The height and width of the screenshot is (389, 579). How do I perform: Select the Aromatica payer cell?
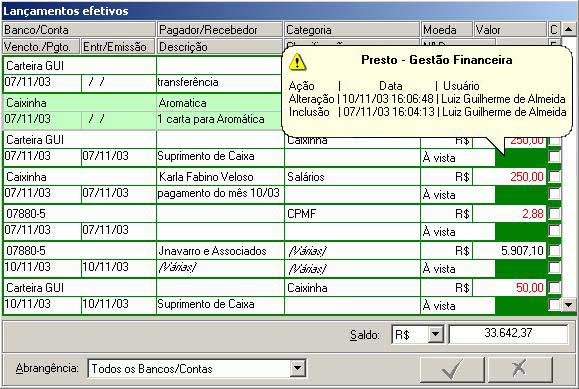point(220,103)
